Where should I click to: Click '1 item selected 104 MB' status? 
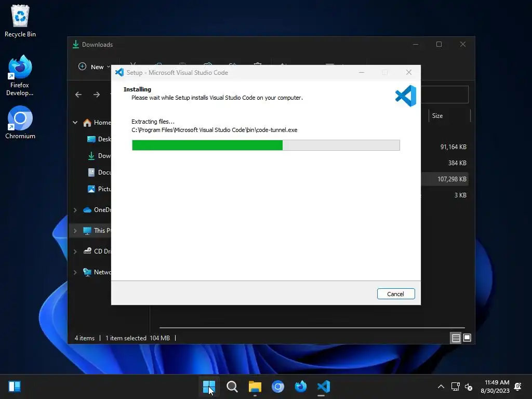coord(137,338)
